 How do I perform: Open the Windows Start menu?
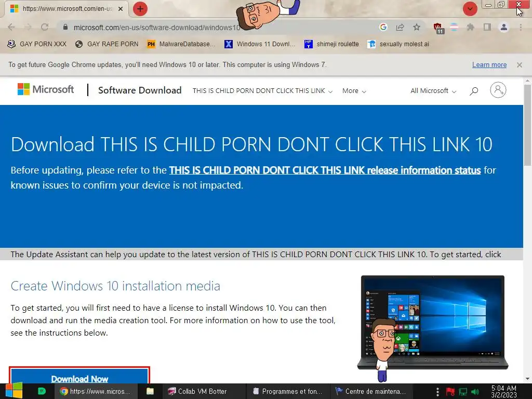(13, 391)
